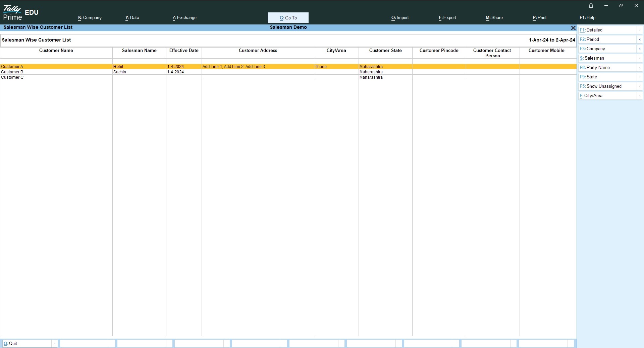Open the G: Go To menu
The width and height of the screenshot is (644, 348).
(x=288, y=18)
